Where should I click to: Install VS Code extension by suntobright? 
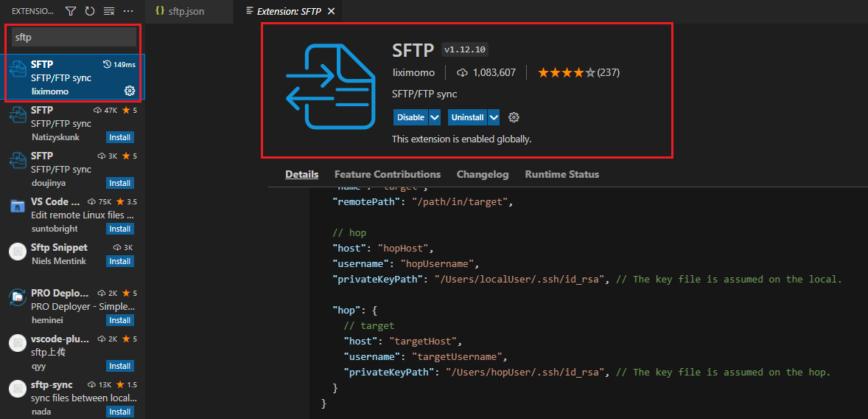click(x=120, y=229)
